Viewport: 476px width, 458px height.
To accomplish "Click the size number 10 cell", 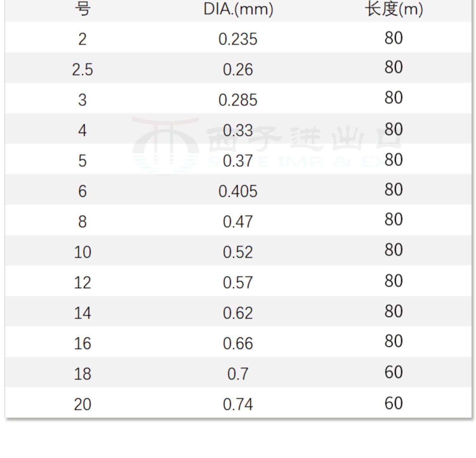I will (83, 252).
